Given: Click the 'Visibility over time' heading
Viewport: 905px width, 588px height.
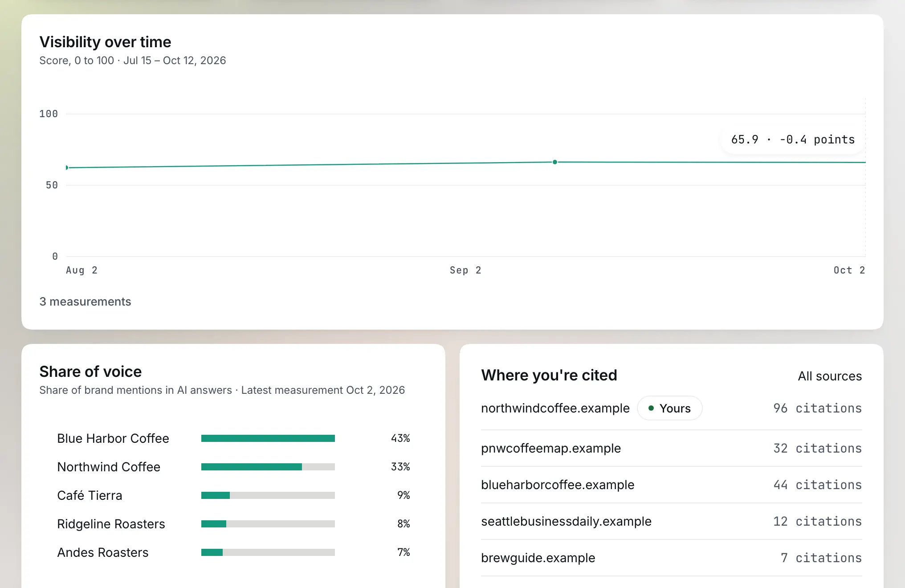Looking at the screenshot, I should (x=105, y=42).
